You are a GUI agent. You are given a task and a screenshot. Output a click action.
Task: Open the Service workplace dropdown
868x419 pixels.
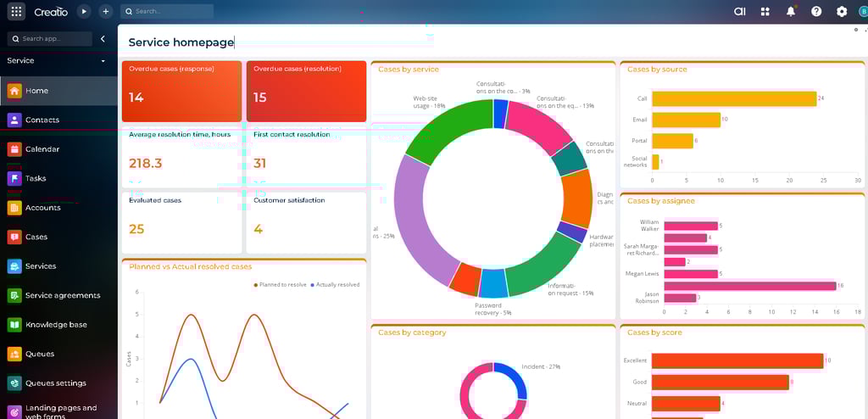[x=56, y=61]
